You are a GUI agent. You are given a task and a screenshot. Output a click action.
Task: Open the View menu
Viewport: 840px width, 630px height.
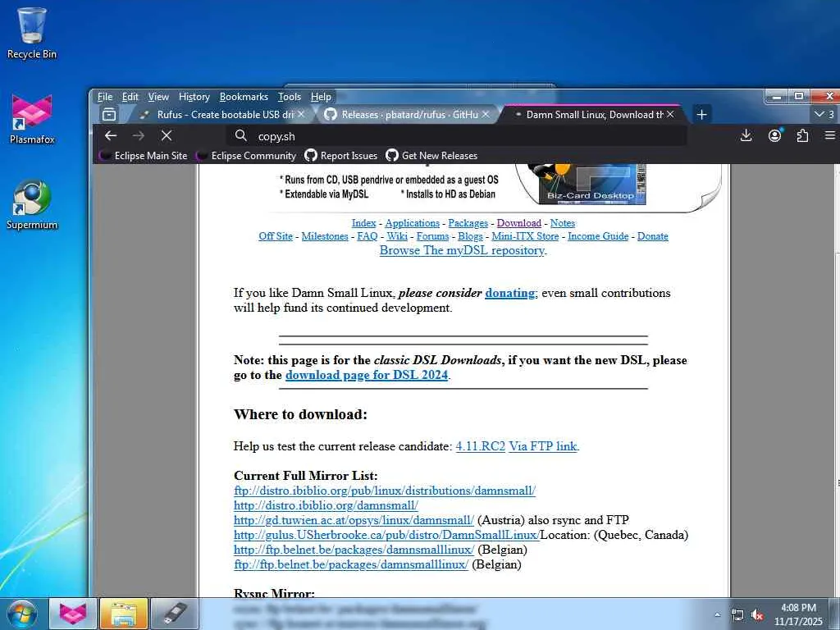pos(158,97)
